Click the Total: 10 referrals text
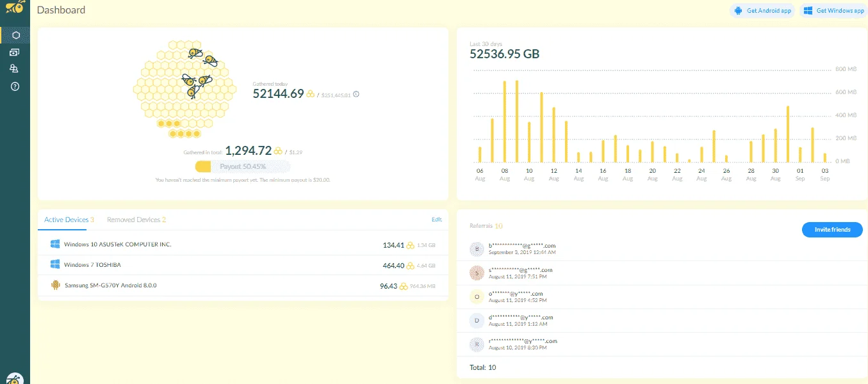 483,367
